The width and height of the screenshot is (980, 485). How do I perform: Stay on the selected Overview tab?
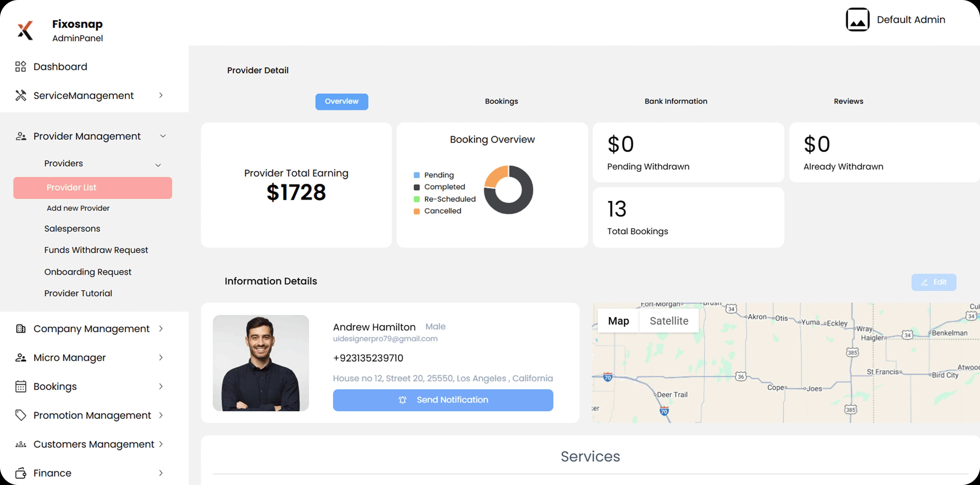(341, 102)
